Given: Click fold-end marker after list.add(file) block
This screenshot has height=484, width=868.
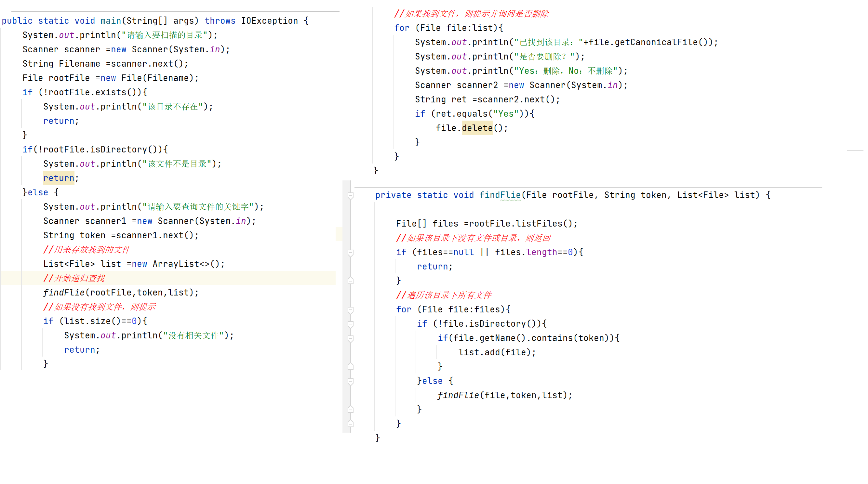Looking at the screenshot, I should tap(351, 366).
